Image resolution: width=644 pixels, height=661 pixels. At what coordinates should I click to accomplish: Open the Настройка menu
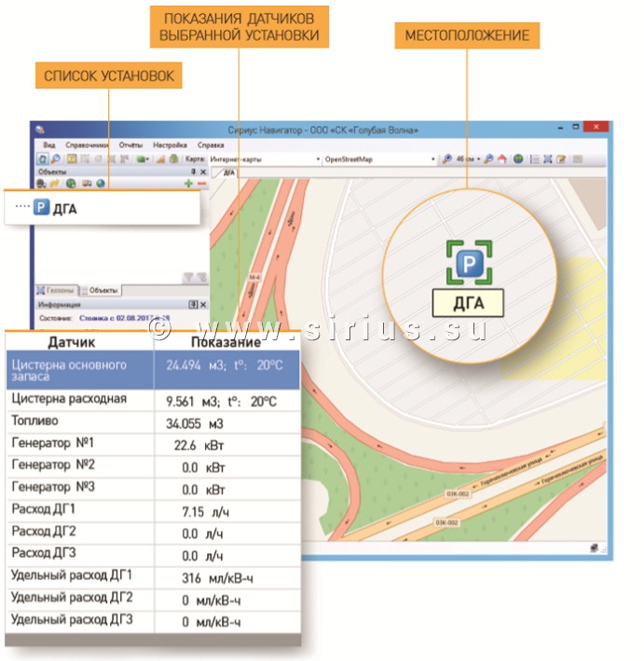pos(170,145)
